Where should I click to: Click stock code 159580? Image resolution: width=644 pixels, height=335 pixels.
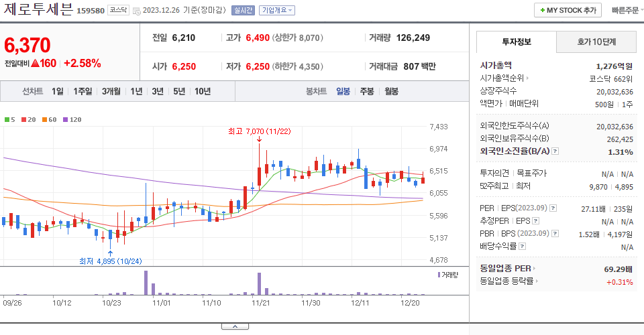click(x=91, y=11)
